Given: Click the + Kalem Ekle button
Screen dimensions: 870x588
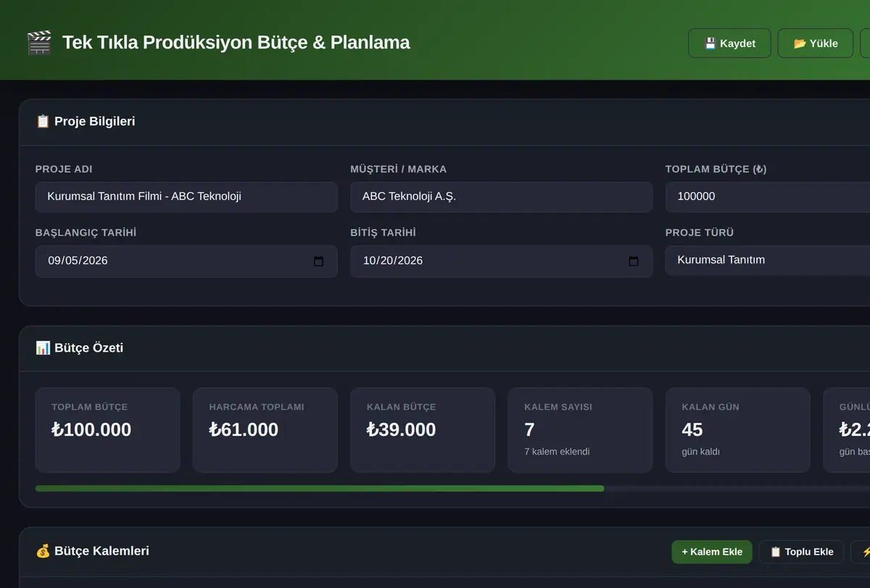Looking at the screenshot, I should click(x=712, y=552).
